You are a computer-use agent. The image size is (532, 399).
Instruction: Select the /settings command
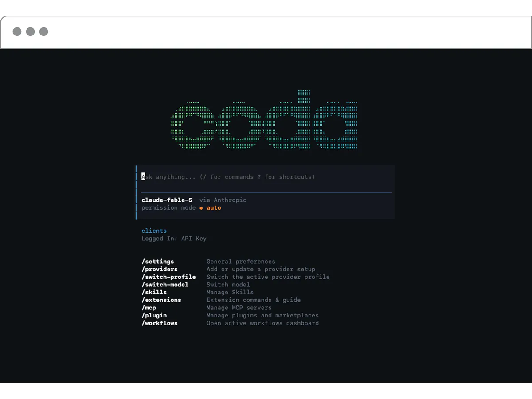pos(158,262)
